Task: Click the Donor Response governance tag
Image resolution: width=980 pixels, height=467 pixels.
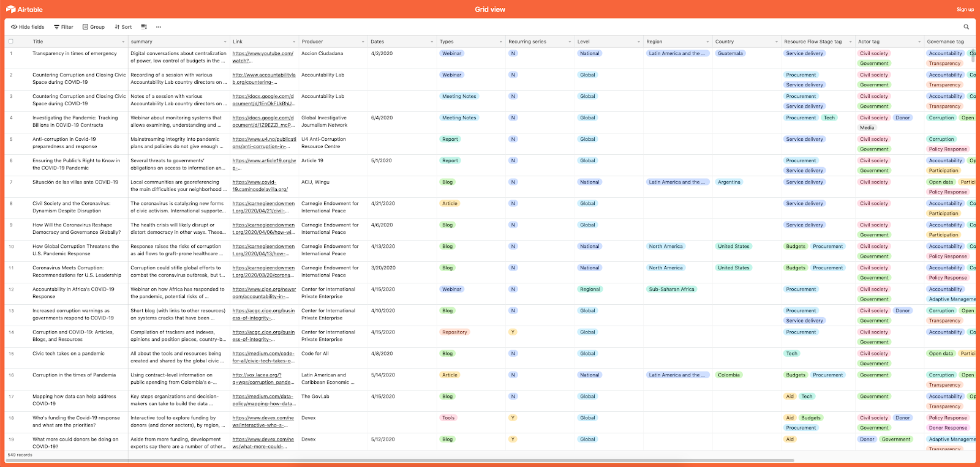Action: (x=948, y=428)
